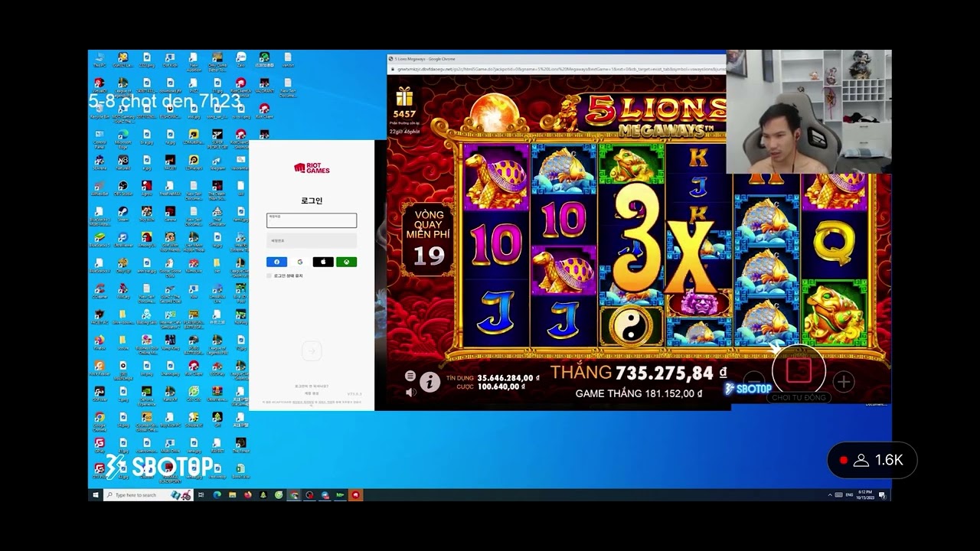Launch Firefox from the taskbar
The height and width of the screenshot is (551, 980).
248,495
